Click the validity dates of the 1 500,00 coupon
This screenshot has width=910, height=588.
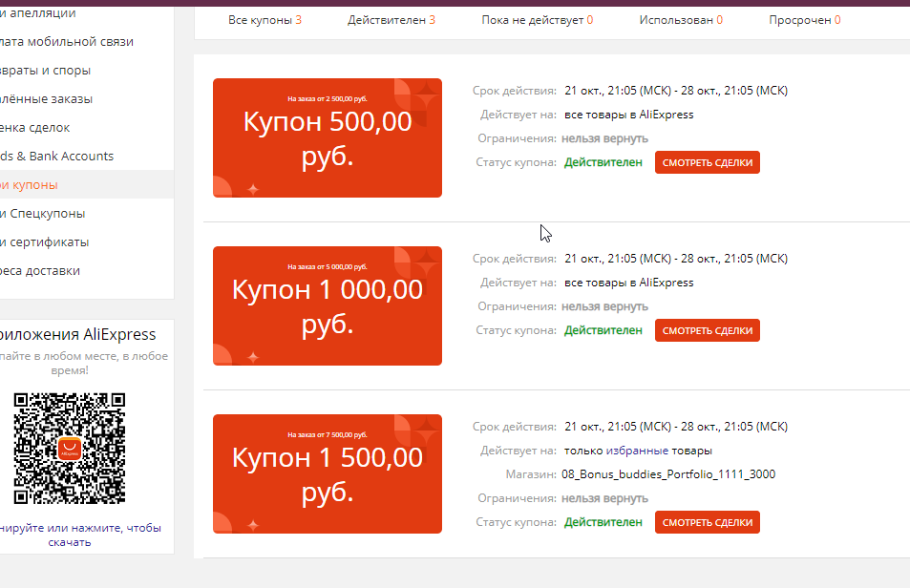pos(676,427)
